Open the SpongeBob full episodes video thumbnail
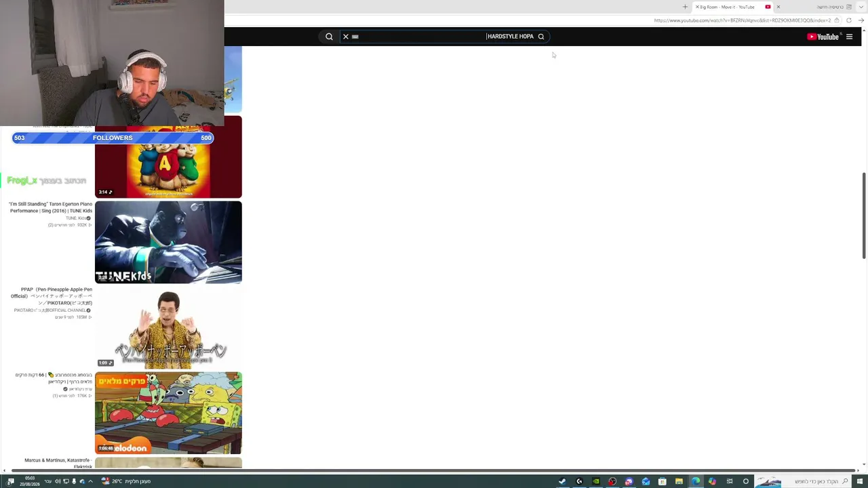 168,413
